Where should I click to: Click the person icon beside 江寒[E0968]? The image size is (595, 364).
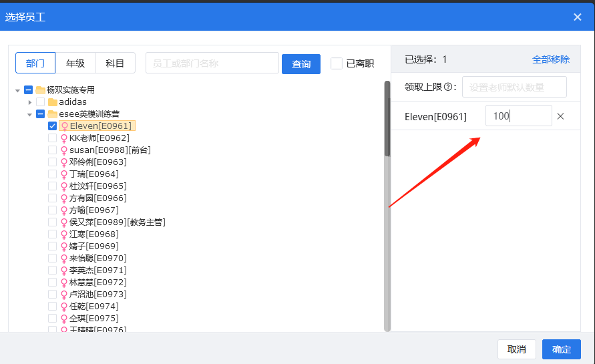coord(63,234)
